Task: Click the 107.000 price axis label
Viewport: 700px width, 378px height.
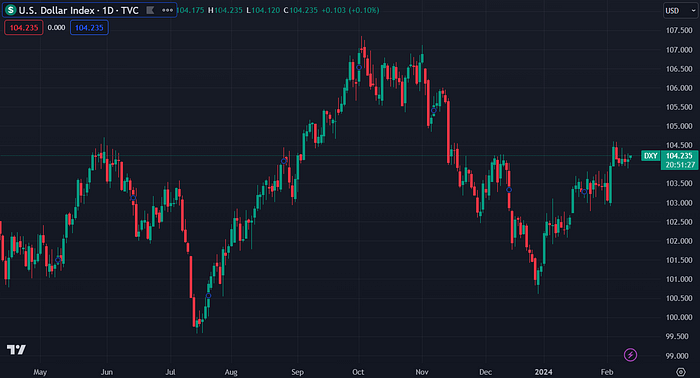Action: pos(679,50)
